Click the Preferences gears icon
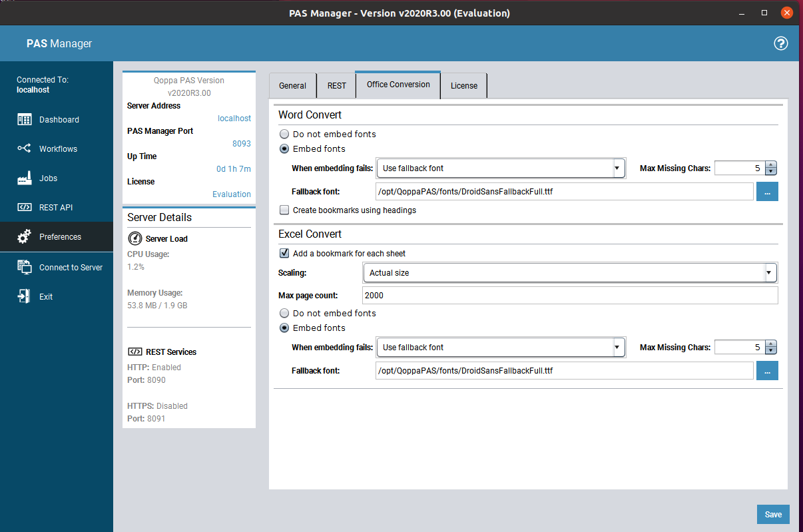The width and height of the screenshot is (803, 532). tap(25, 236)
